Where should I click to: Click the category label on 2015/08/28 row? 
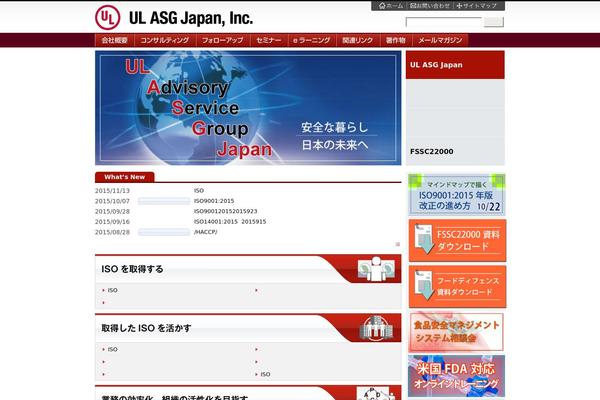tap(164, 232)
